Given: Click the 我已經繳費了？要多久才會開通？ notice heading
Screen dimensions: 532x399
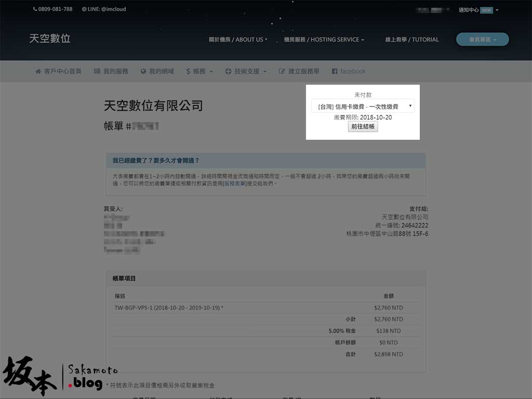Looking at the screenshot, I should [x=156, y=161].
